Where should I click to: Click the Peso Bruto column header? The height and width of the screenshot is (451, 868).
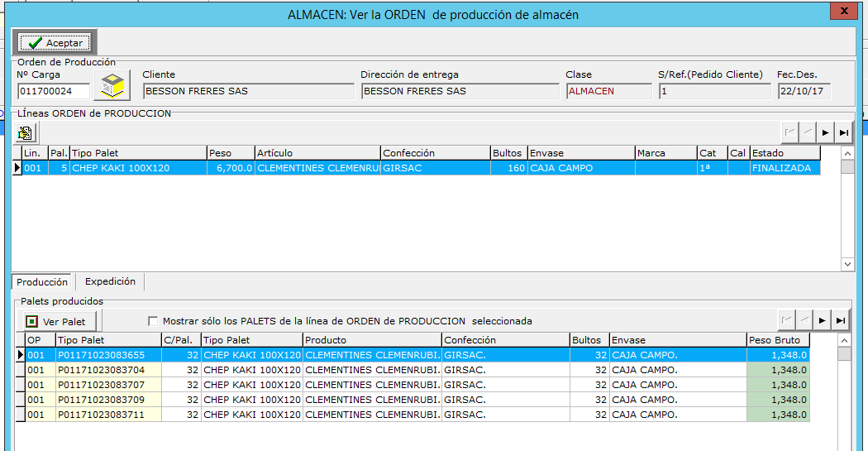coord(777,340)
